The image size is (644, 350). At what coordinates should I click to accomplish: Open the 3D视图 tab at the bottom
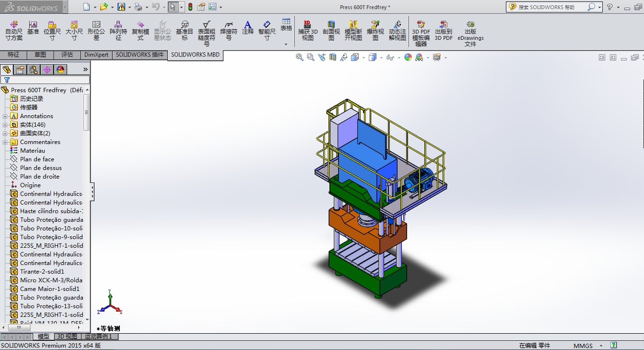point(67,337)
